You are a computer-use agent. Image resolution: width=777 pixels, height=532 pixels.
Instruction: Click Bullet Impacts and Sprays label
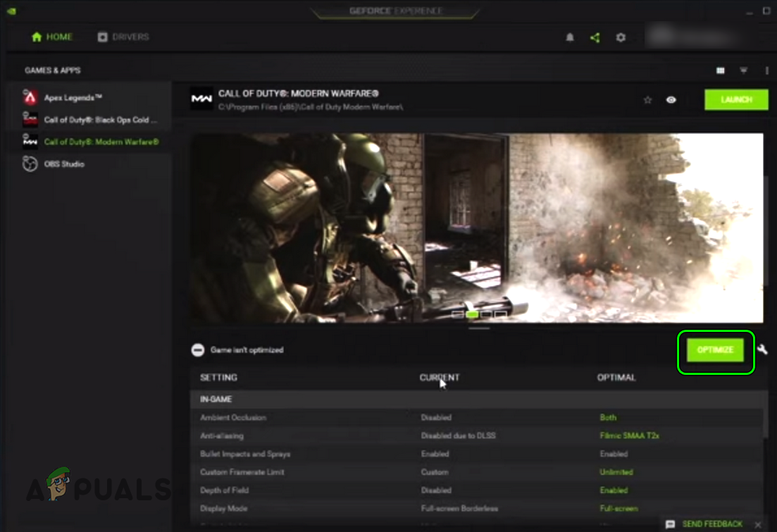245,454
